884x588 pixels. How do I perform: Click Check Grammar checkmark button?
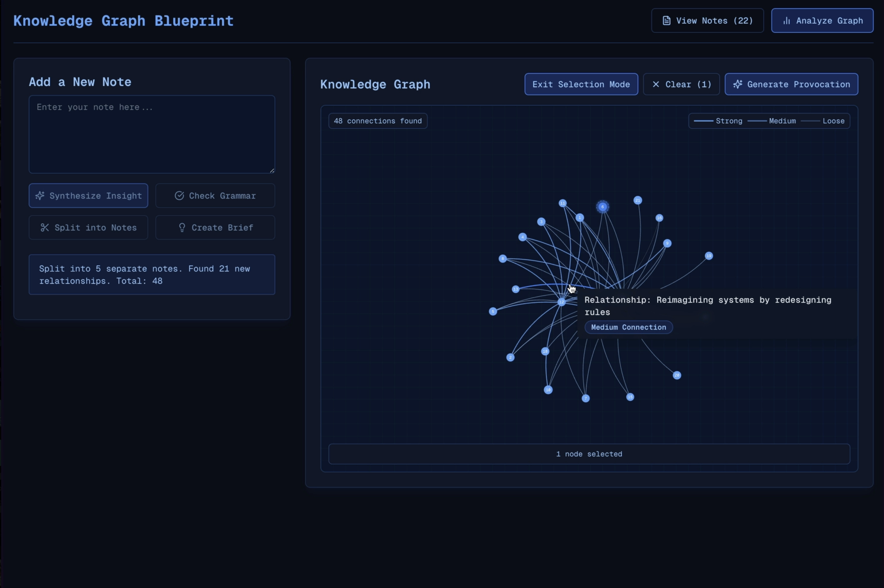[x=215, y=196]
